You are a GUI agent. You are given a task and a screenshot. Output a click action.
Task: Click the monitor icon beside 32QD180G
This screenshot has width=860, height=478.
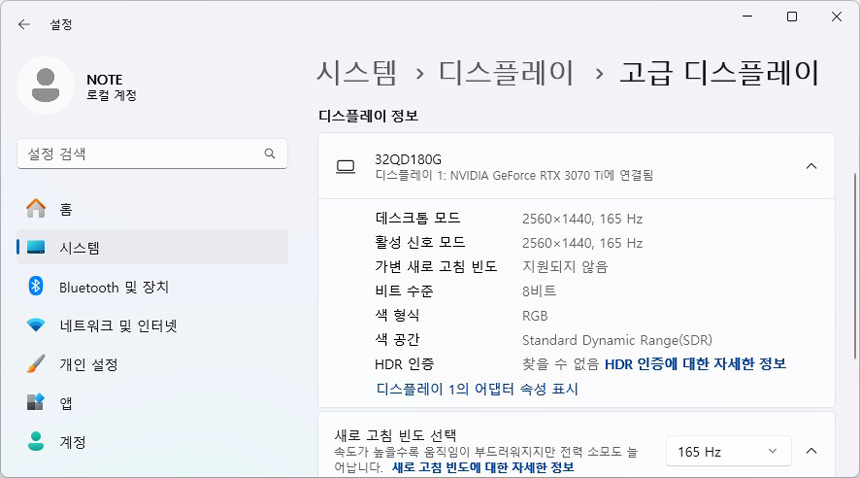coord(346,166)
